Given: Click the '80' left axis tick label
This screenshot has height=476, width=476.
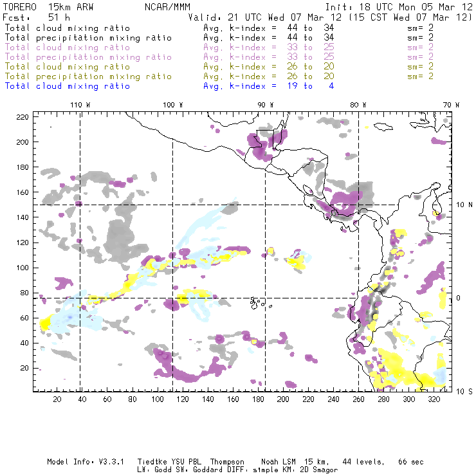Looking at the screenshot, I should 24,293.
